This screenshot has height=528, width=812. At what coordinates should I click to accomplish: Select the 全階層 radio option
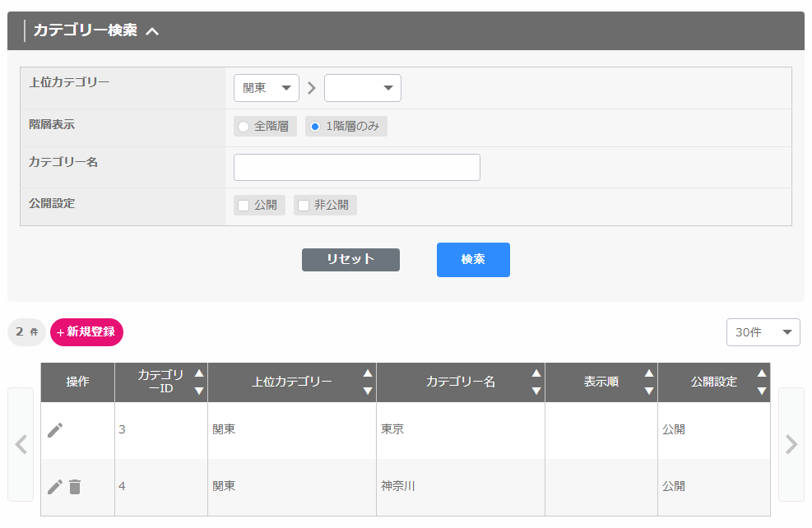click(x=244, y=127)
